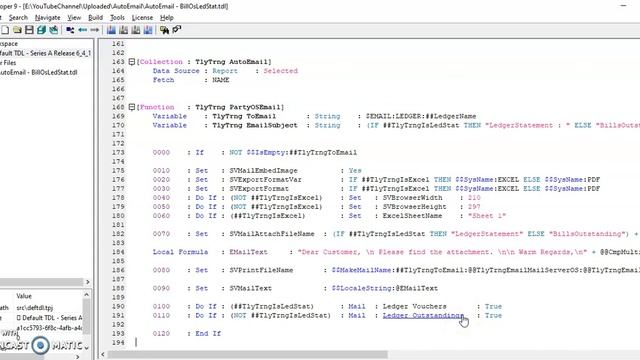Click End If on line 193

pyautogui.click(x=208, y=333)
